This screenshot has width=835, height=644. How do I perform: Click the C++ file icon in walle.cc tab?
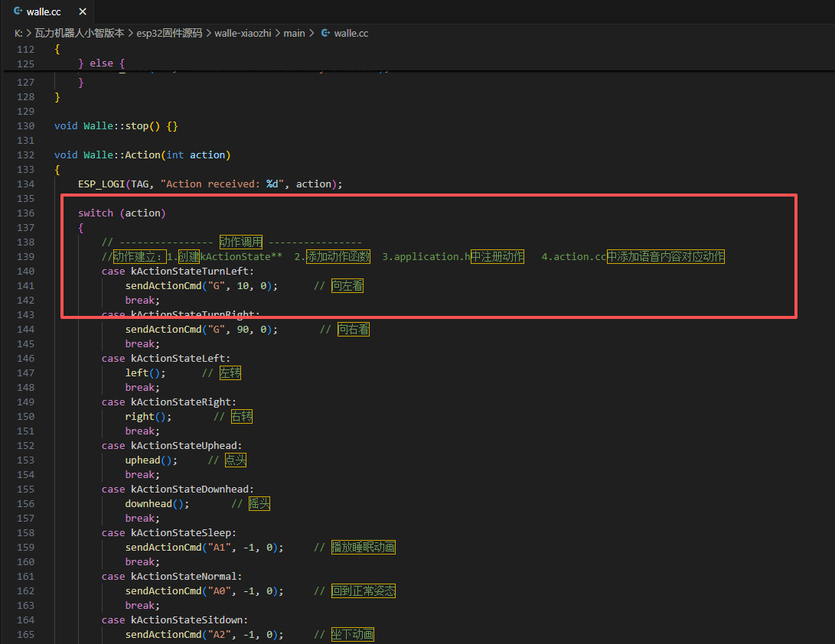(18, 11)
